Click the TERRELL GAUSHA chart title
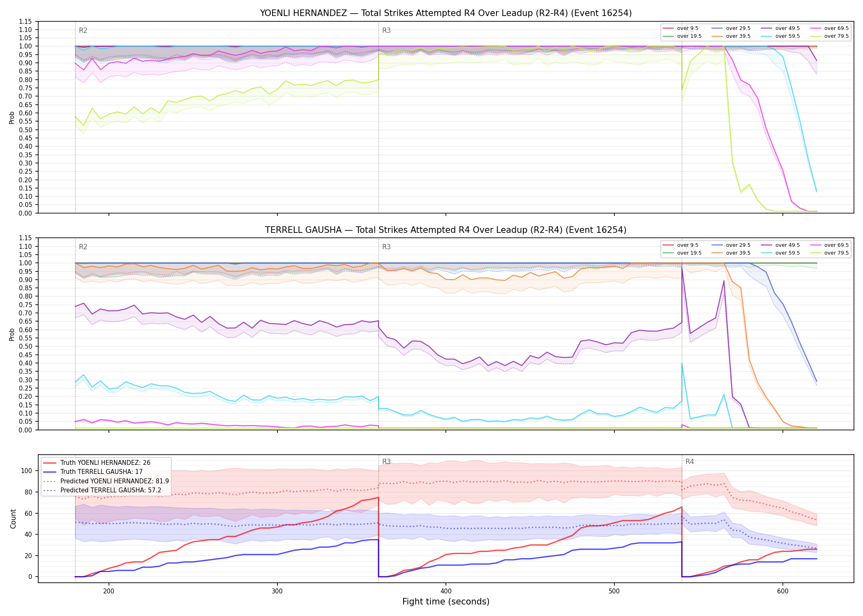The width and height of the screenshot is (863, 616). pyautogui.click(x=446, y=230)
